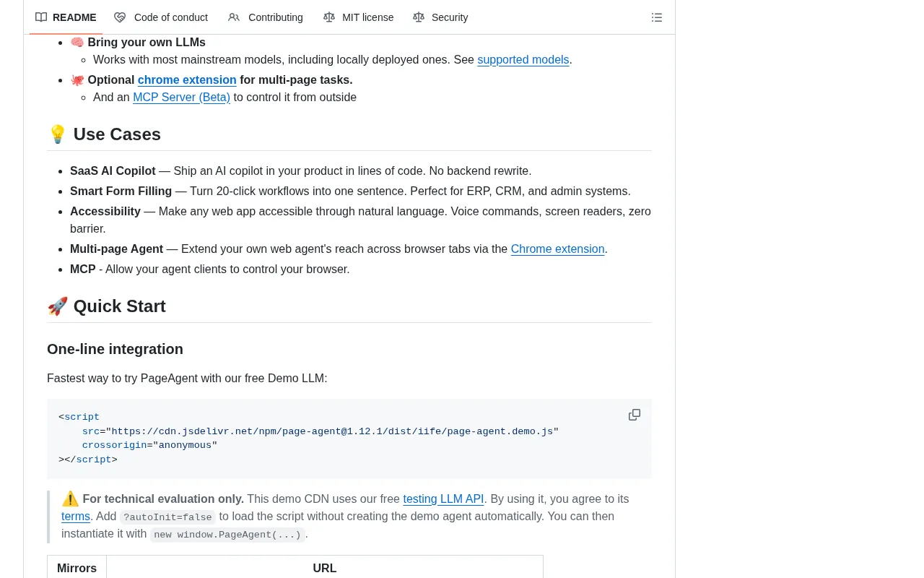
Task: Visit the Chrome extension link in Multi-page Agent
Action: pos(557,249)
